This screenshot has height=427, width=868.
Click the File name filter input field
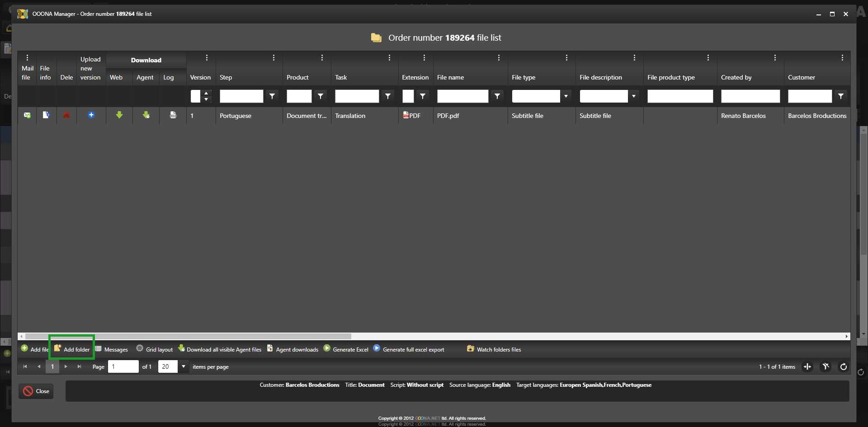click(x=462, y=96)
